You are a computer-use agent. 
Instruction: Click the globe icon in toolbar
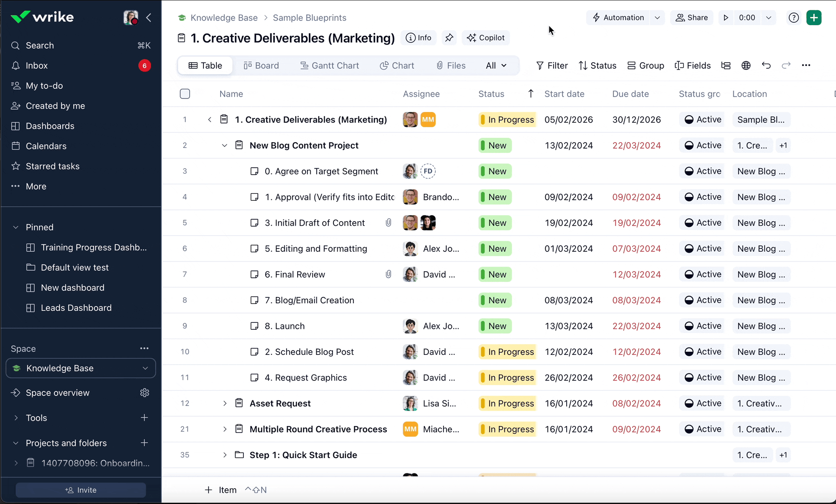(746, 65)
